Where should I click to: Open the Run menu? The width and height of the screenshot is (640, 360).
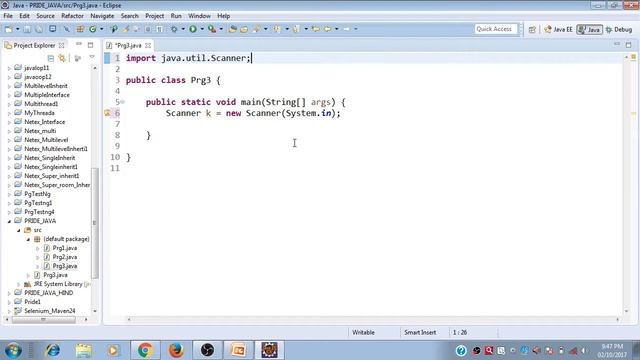tap(176, 16)
